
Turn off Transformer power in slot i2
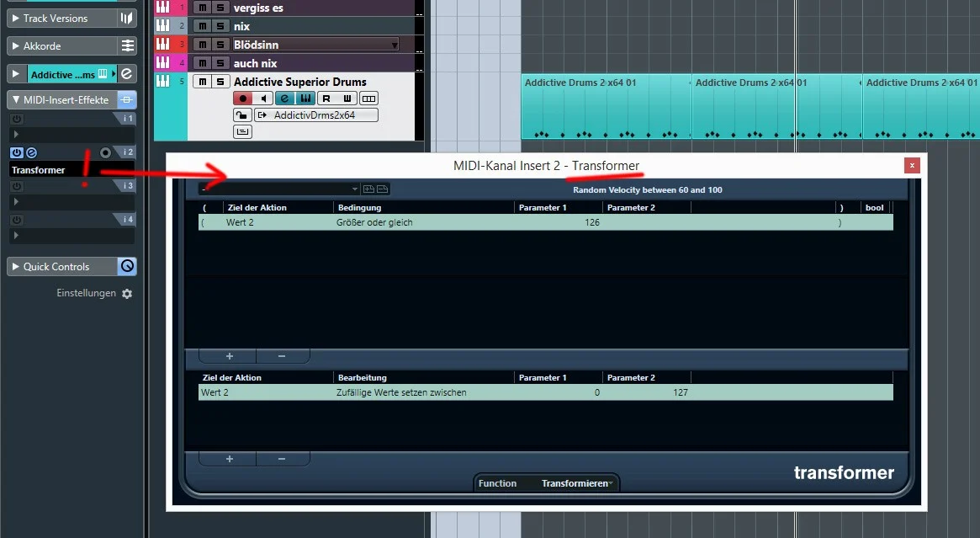[x=17, y=152]
